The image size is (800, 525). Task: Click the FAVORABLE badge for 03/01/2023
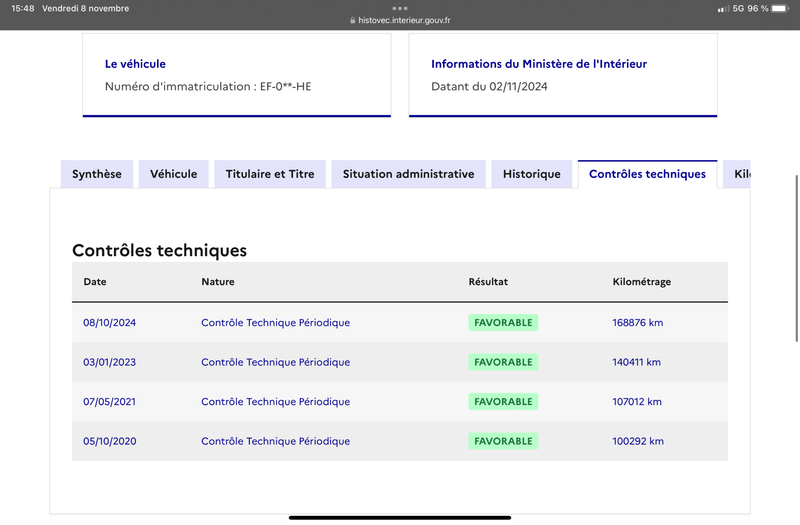[x=504, y=362]
